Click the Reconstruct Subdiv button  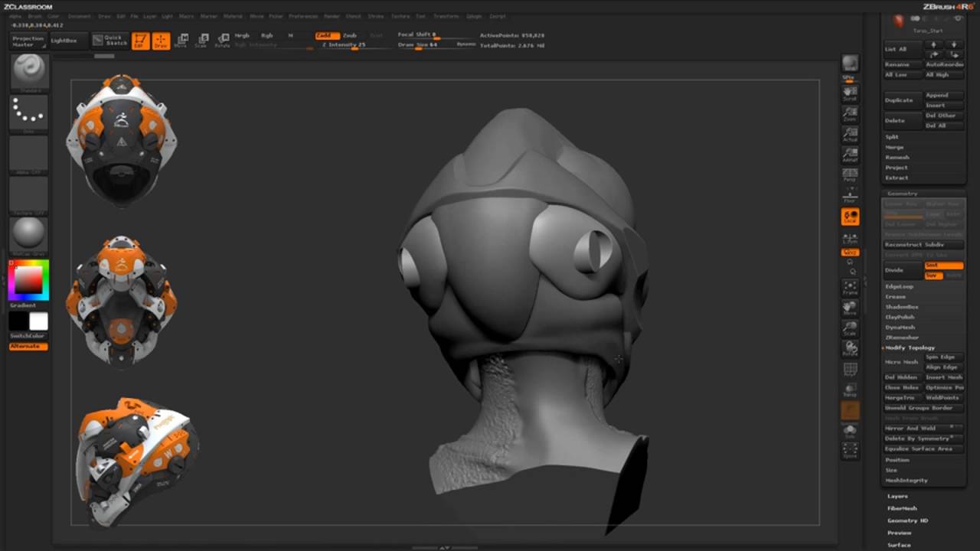pos(923,244)
